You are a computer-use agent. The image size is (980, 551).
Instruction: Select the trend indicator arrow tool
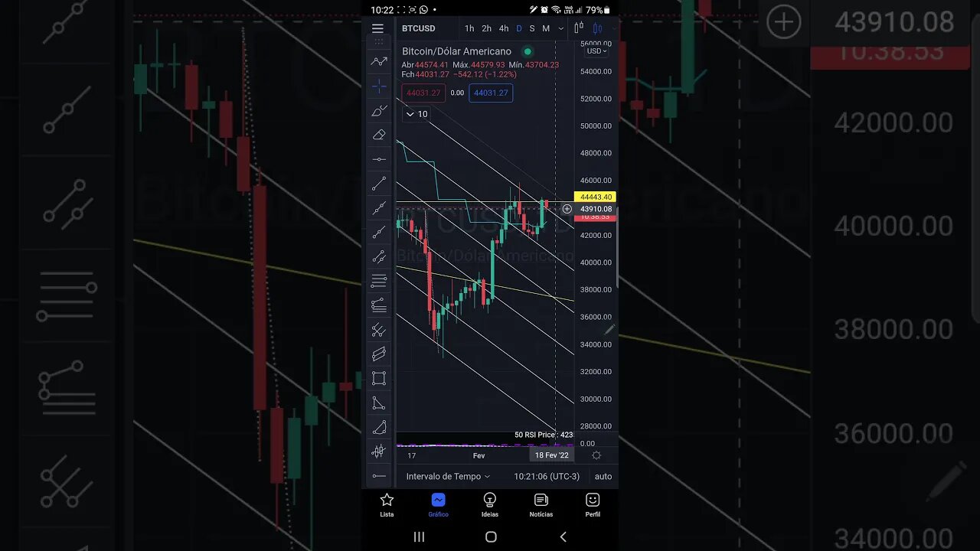point(378,61)
